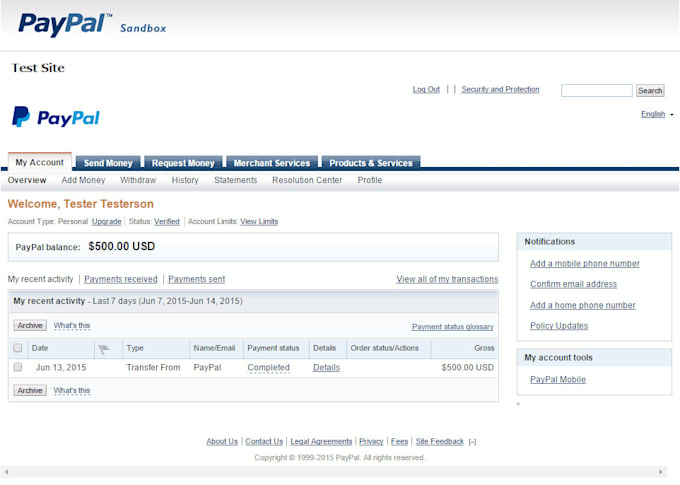The height and width of the screenshot is (485, 680).
Task: Go to the Resolution Center
Action: (x=307, y=180)
